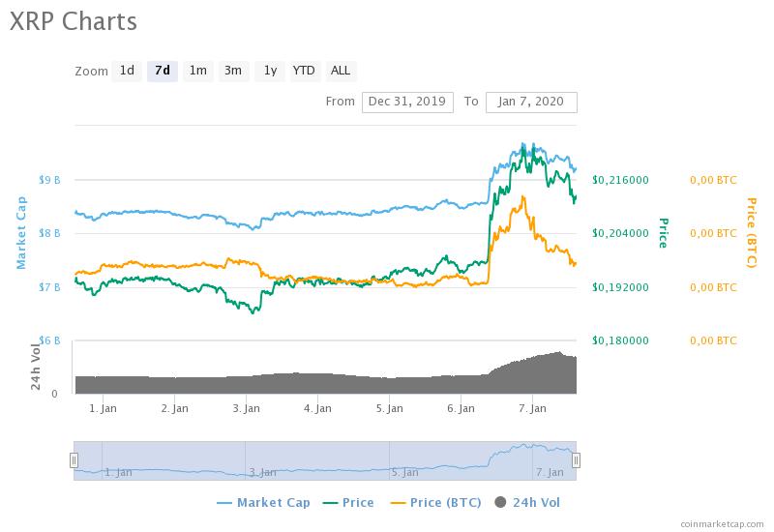Edit the From date field Dec 31, 2019

point(407,102)
